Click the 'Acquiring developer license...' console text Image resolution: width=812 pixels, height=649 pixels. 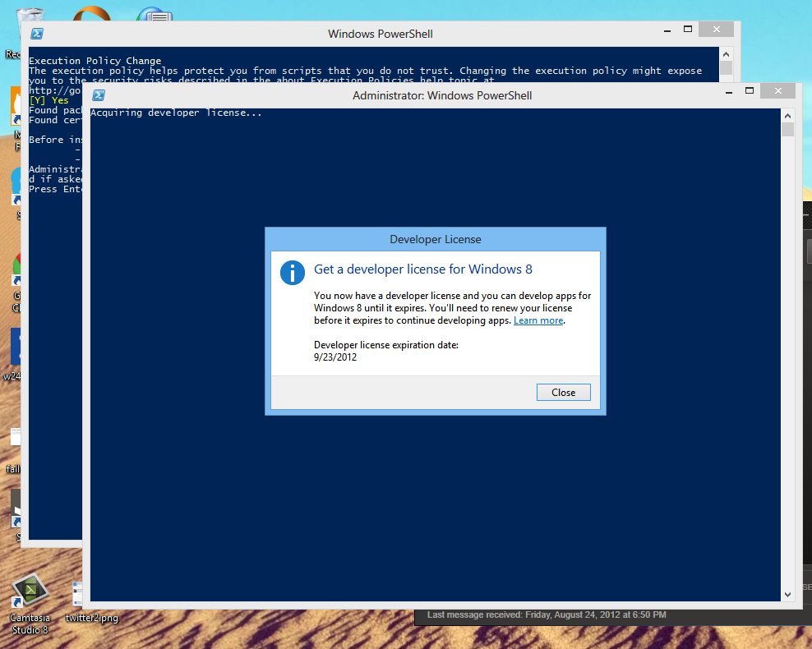coord(176,113)
